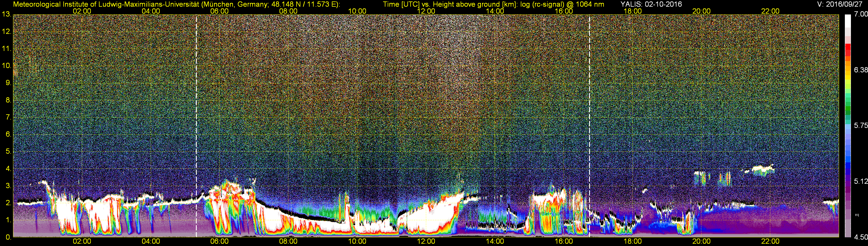Screen dimensions: 868x246
Task: Click the 20:00 label on the bottom time axis
Action: tap(701, 242)
